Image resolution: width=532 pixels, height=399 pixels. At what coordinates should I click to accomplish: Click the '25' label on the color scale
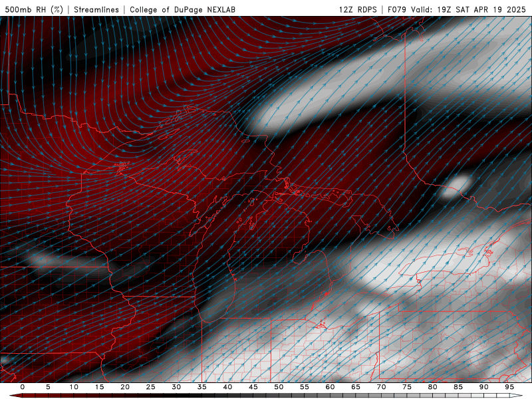point(151,387)
